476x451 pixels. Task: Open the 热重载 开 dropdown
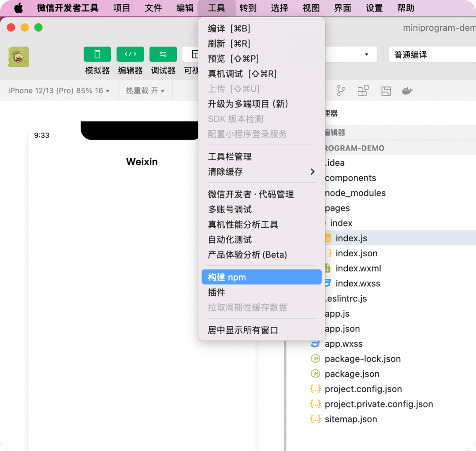[x=145, y=91]
